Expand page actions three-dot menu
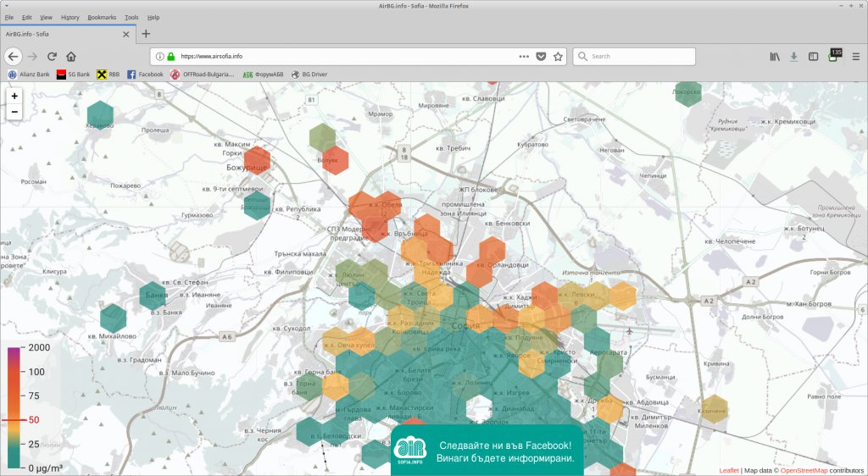 (524, 57)
